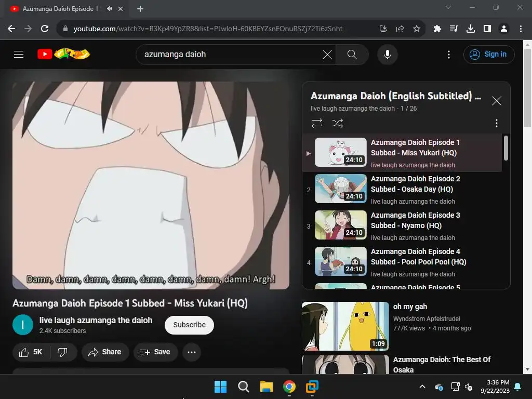
Task: Open Chrome extensions puzzle icon
Action: 437,29
